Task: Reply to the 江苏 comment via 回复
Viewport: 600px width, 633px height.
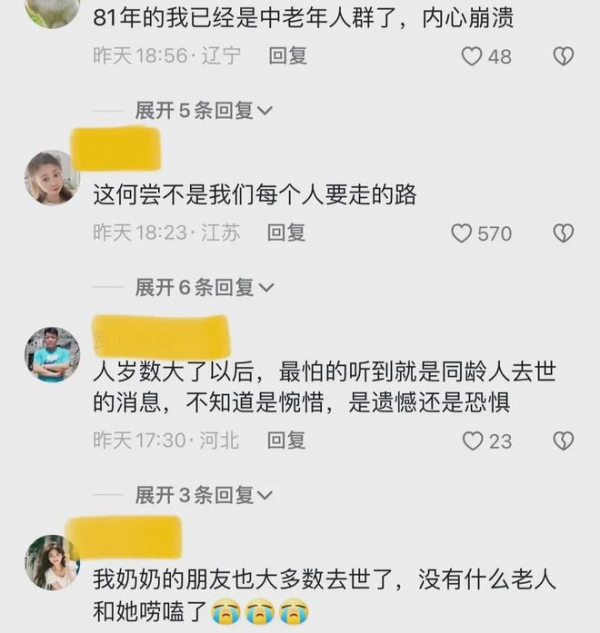Action: coord(286,233)
